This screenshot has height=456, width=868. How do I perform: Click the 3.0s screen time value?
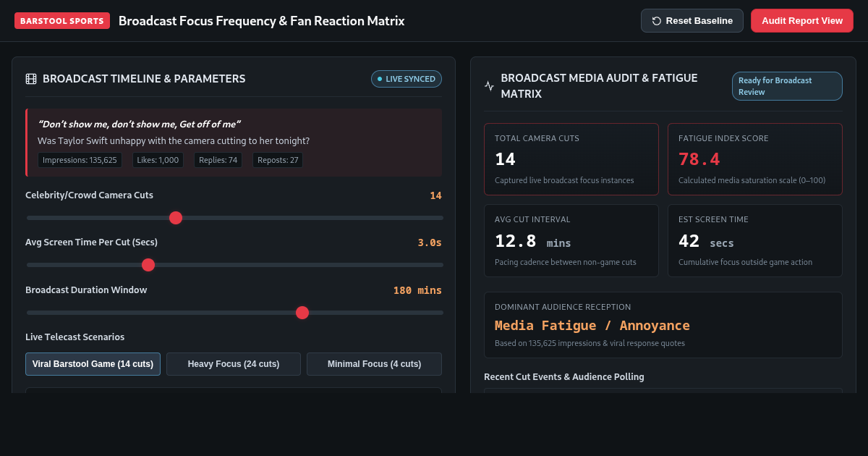(x=430, y=242)
